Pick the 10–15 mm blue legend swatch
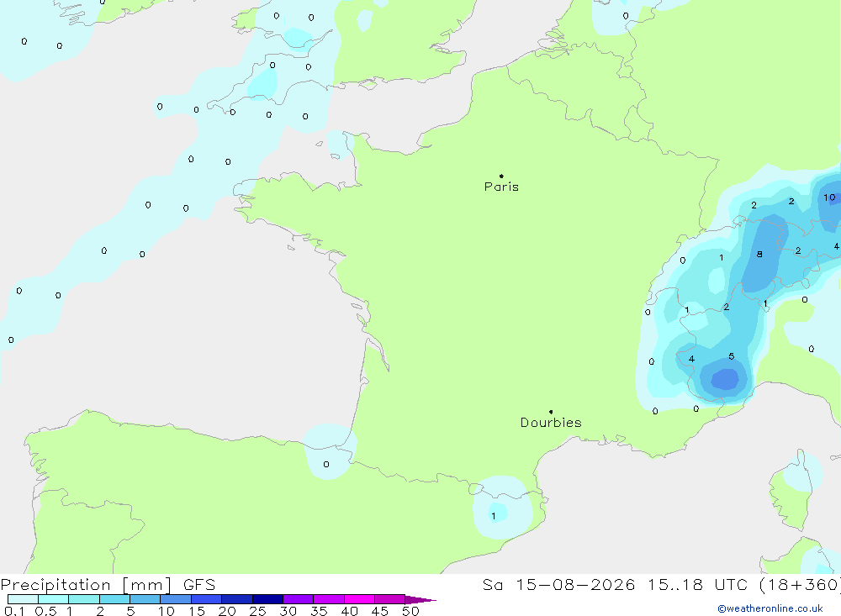Screen dimensions: 841x616 point(176,599)
